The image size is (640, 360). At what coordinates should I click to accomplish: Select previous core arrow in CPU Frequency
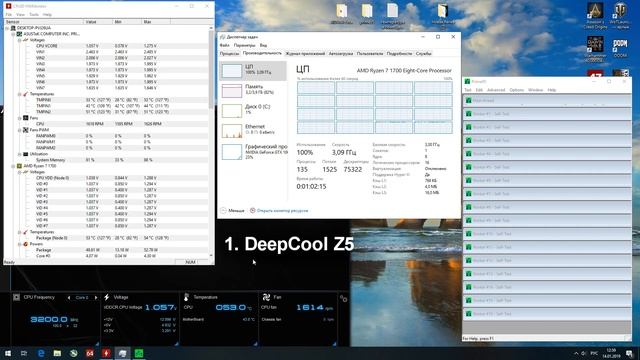coord(69,298)
